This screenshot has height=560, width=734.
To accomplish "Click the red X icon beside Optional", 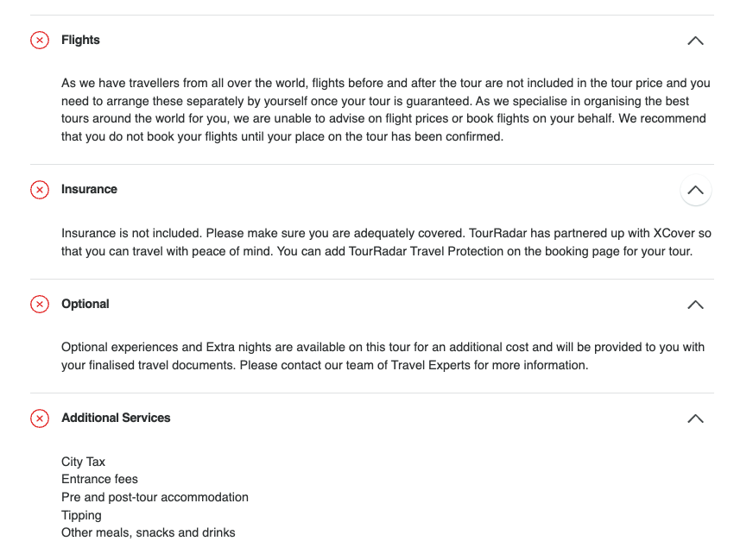I will (x=40, y=304).
